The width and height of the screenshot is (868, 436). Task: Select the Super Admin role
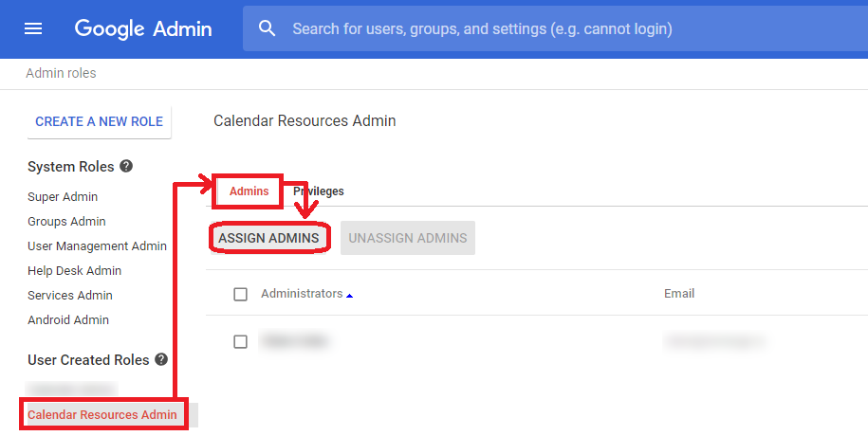point(63,197)
